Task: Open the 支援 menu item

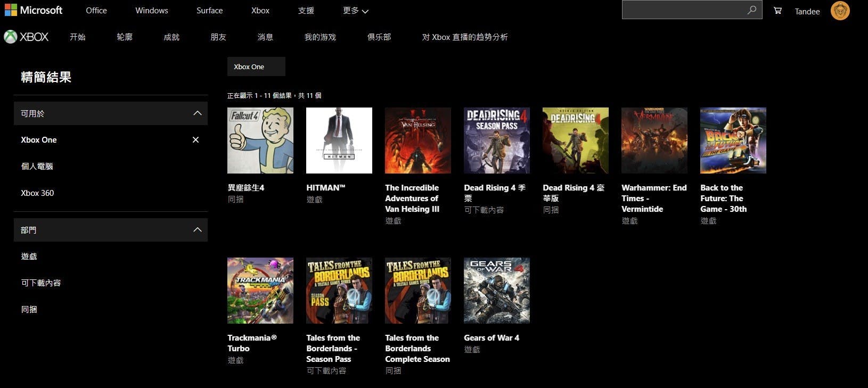Action: [x=306, y=11]
